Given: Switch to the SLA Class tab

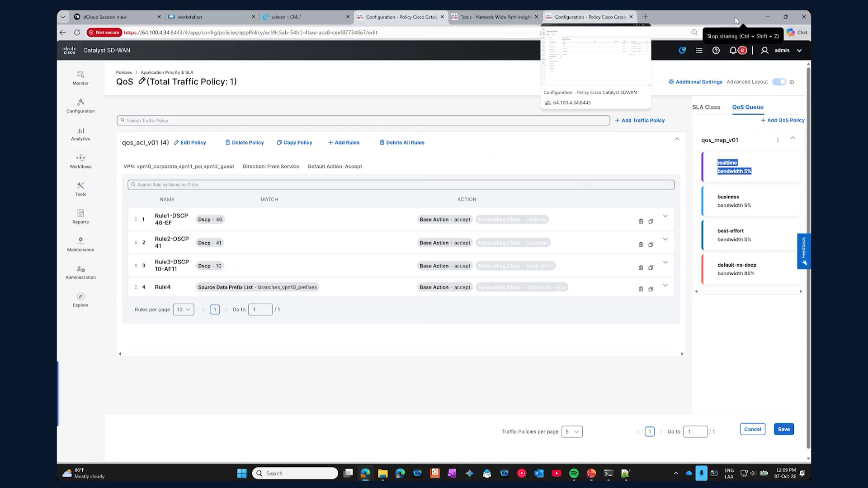Looking at the screenshot, I should (706, 107).
